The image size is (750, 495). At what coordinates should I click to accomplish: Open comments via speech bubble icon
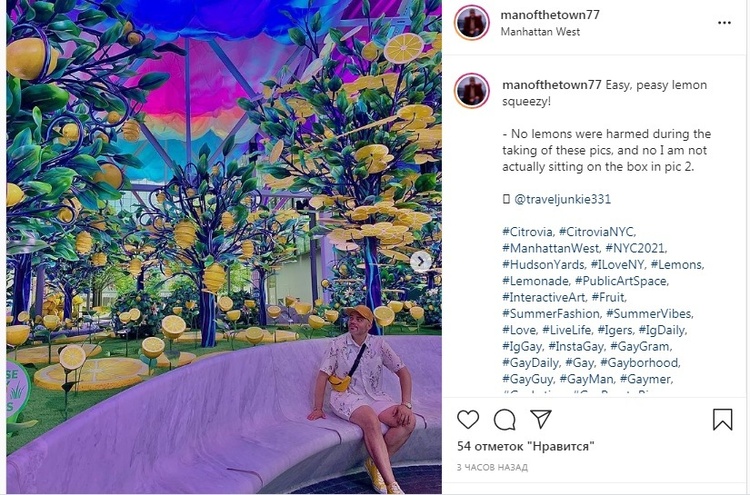(x=504, y=420)
